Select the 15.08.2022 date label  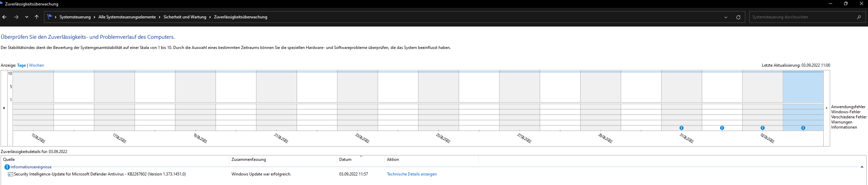click(39, 138)
